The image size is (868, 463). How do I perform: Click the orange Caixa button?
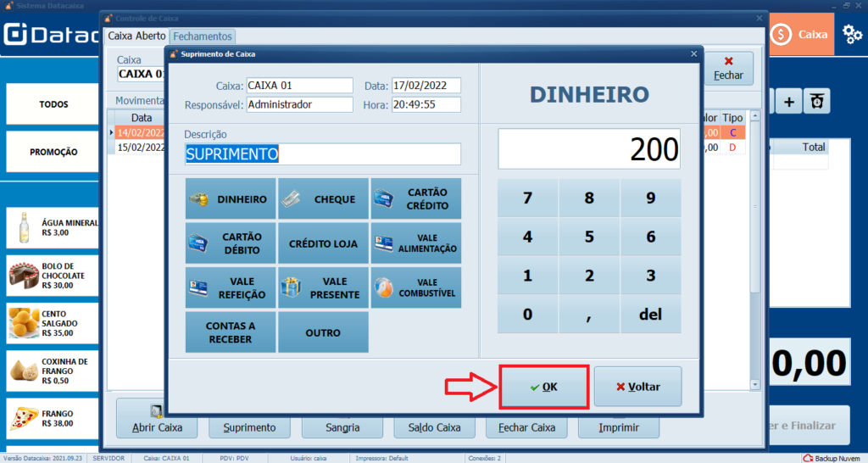coord(801,34)
